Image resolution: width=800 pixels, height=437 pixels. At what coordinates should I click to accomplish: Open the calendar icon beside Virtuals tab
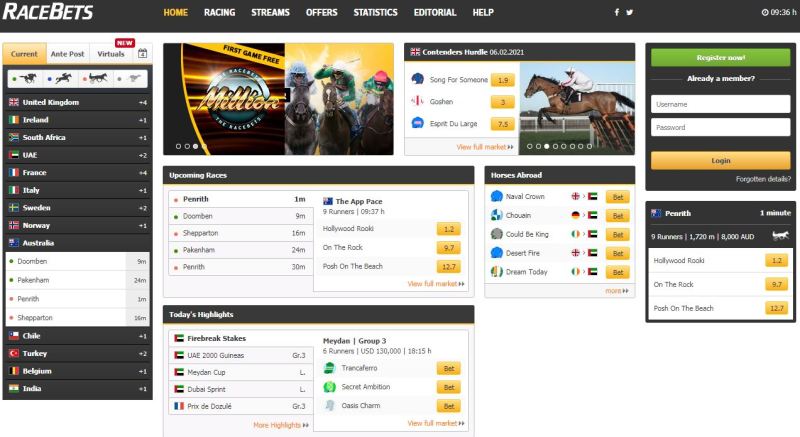[142, 53]
